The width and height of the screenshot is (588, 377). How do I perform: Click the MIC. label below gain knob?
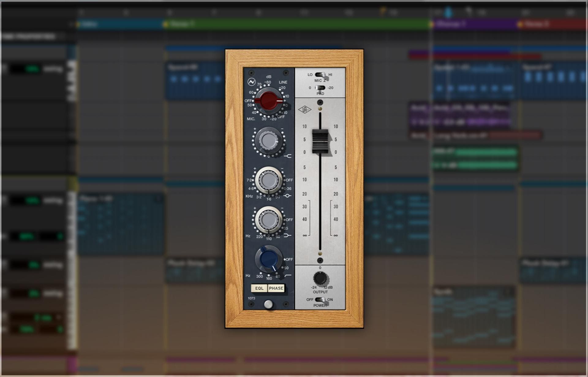(251, 119)
